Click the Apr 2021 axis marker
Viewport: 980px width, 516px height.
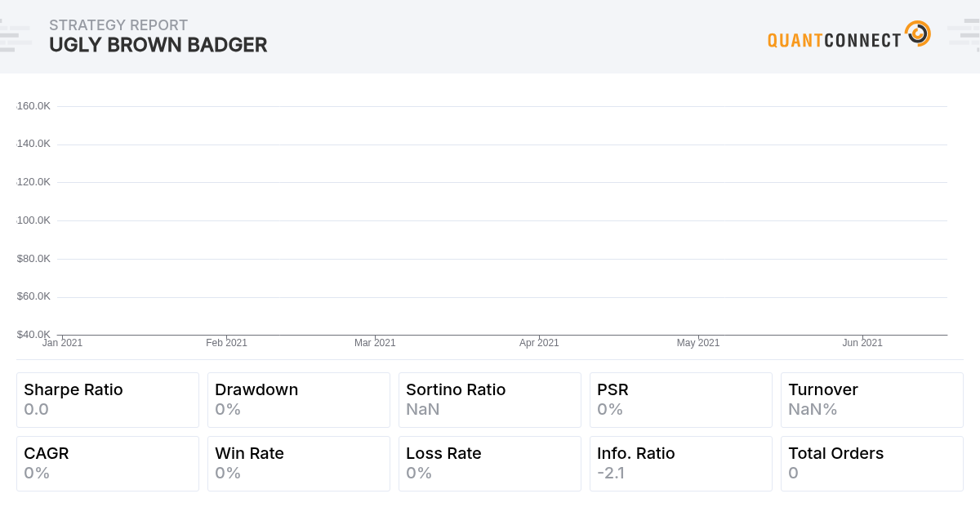pos(539,343)
